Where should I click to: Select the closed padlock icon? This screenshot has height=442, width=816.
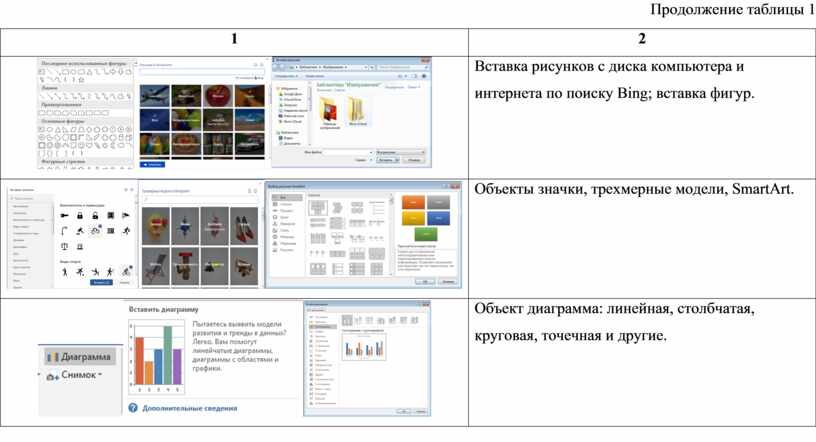[x=80, y=215]
